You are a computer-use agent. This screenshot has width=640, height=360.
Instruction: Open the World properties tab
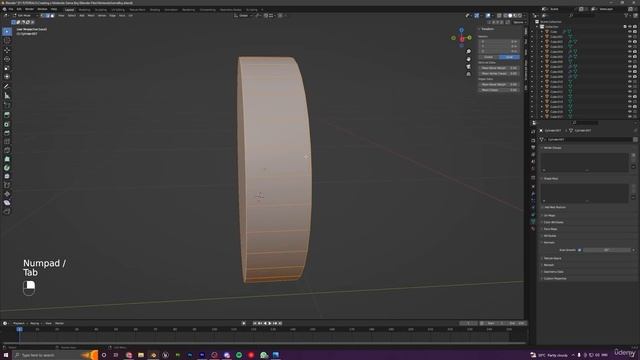coord(533,169)
